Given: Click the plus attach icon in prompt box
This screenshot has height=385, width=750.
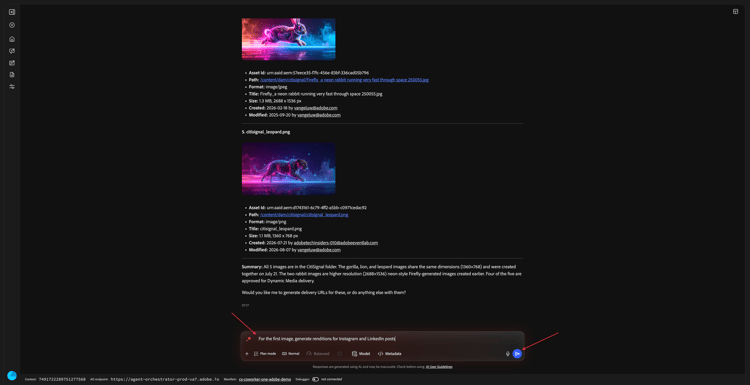Looking at the screenshot, I should tap(247, 354).
